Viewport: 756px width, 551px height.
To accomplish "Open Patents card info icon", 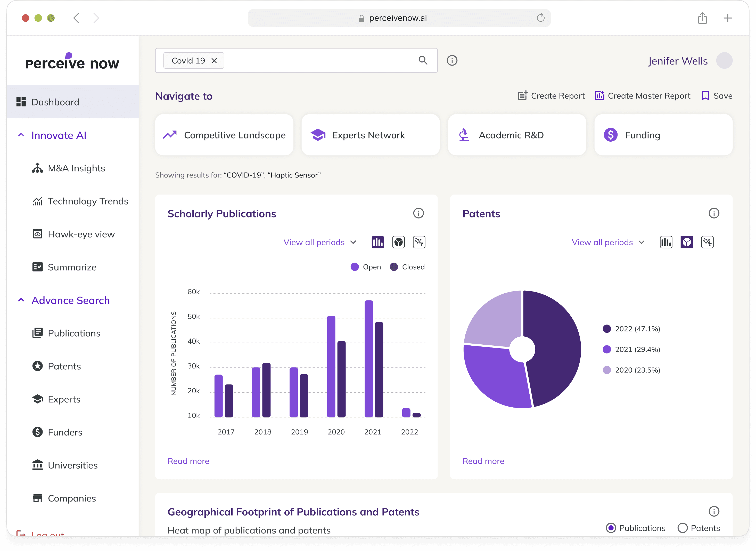I will [x=714, y=213].
